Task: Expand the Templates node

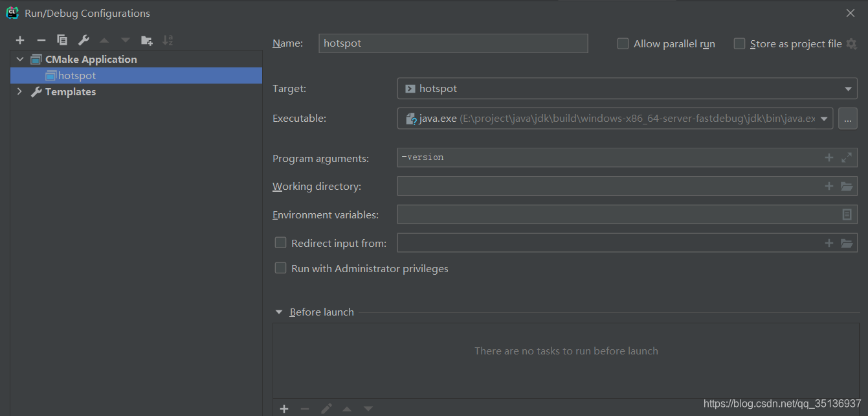Action: [19, 92]
